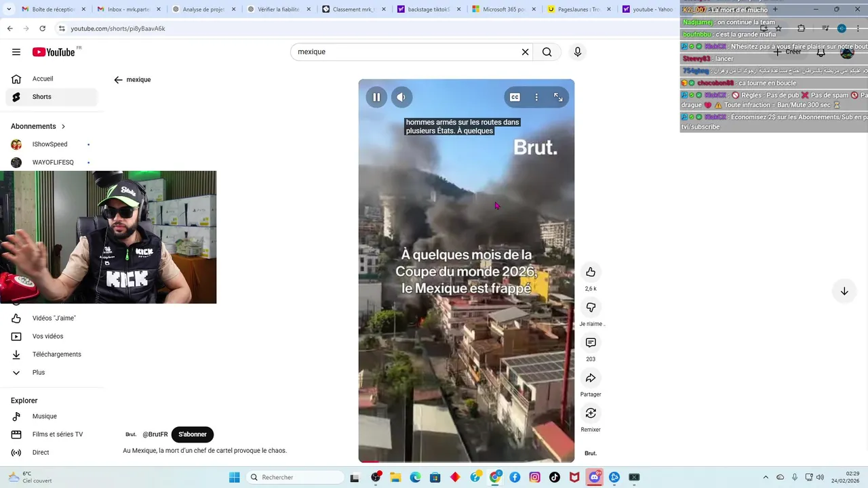This screenshot has height=488, width=868.
Task: Click the browser address bar URL
Action: click(x=118, y=28)
